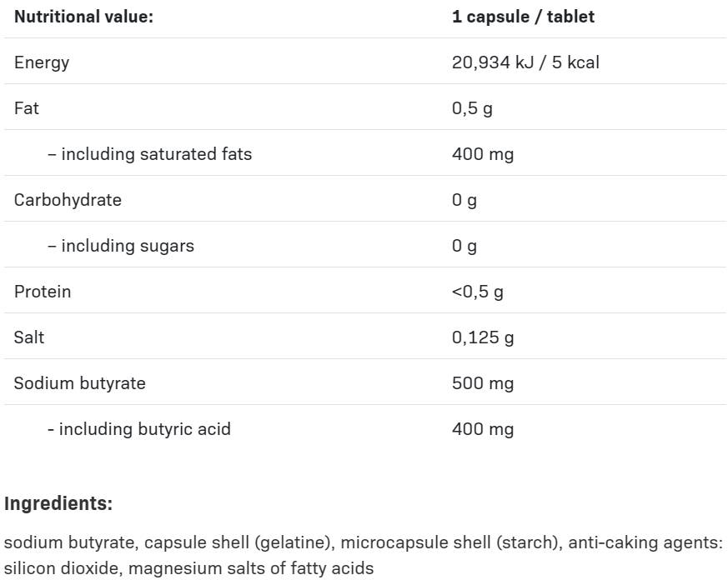This screenshot has height=580, width=728.
Task: Select the saturated fats '400 mg' value
Action: (x=483, y=154)
